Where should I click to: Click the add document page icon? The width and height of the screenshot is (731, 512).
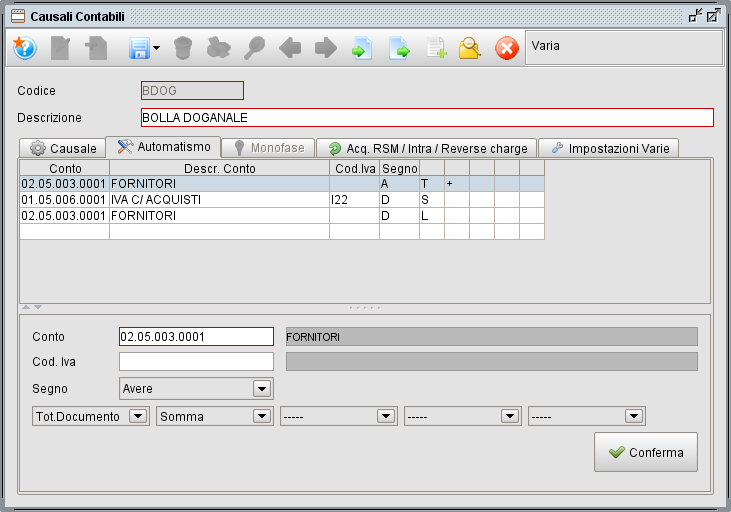[x=436, y=48]
